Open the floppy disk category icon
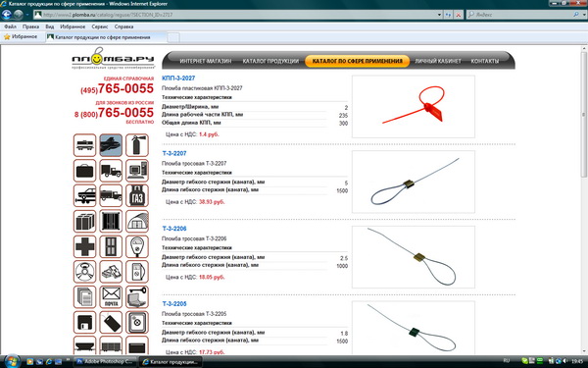The width and height of the screenshot is (588, 368). click(84, 322)
